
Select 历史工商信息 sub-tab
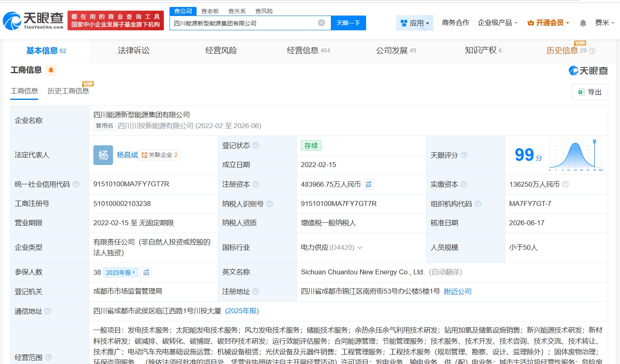pyautogui.click(x=68, y=91)
